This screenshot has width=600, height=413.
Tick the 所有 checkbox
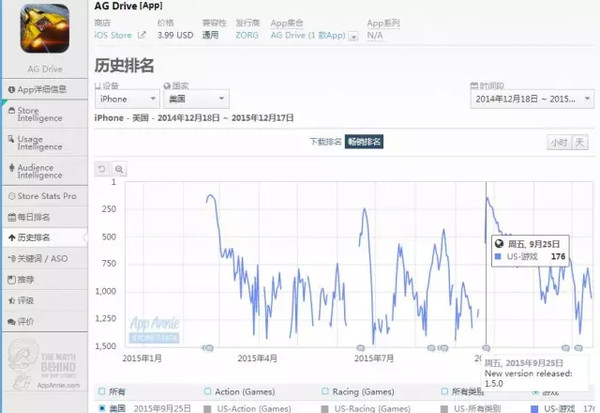tap(101, 391)
